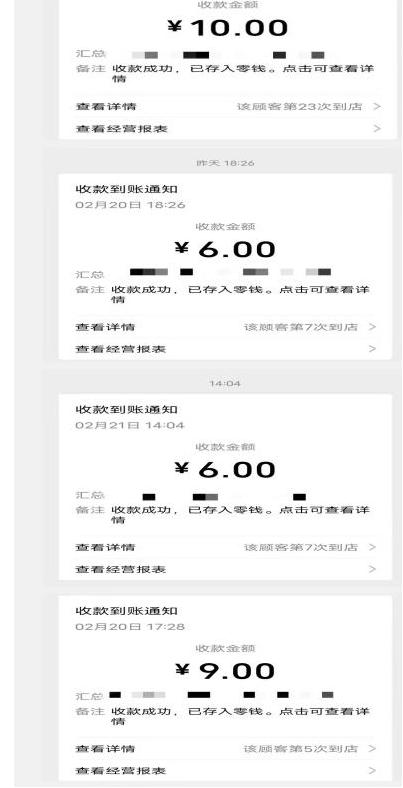This screenshot has height=788, width=403.
Task: View 查看详情 on the 02月21日 14:04 card
Action: point(105,547)
